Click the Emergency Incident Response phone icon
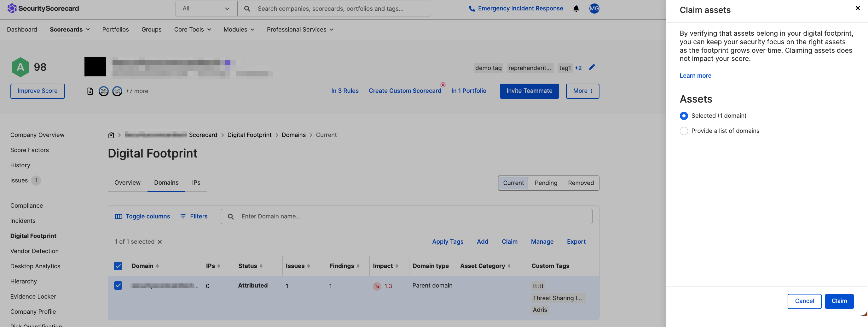The image size is (868, 327). (x=472, y=9)
